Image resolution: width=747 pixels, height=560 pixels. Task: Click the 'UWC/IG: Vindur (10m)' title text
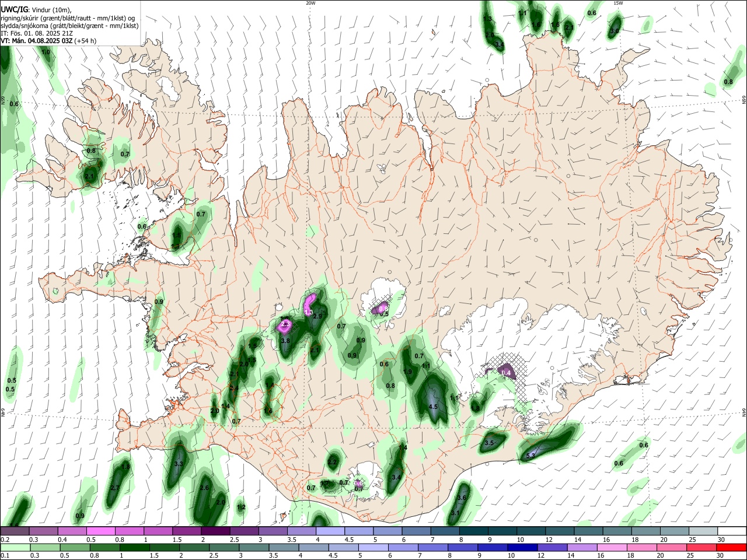[x=36, y=10]
